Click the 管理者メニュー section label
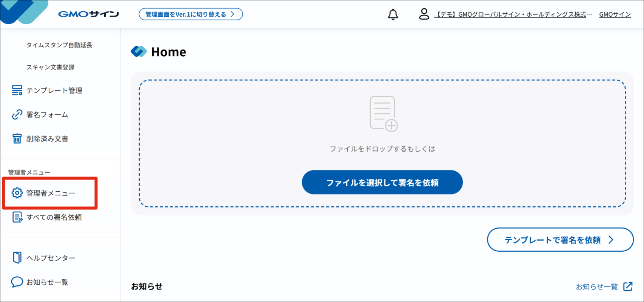The height and width of the screenshot is (302, 644). pos(29,172)
